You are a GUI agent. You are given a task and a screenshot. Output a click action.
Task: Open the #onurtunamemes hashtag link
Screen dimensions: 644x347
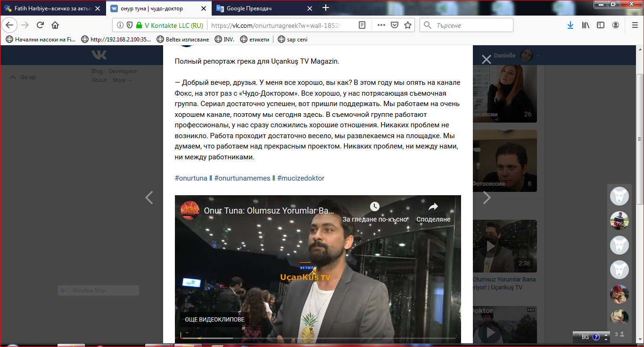[x=242, y=178]
